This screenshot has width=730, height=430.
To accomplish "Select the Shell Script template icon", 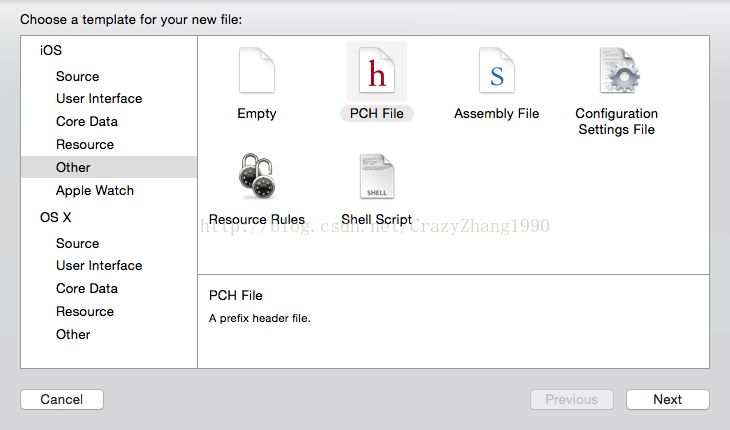I will tap(377, 176).
